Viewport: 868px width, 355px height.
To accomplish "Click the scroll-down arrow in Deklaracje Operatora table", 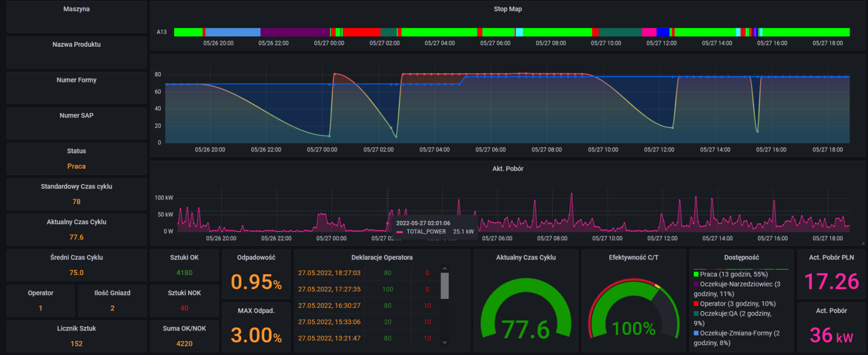I will tap(445, 342).
